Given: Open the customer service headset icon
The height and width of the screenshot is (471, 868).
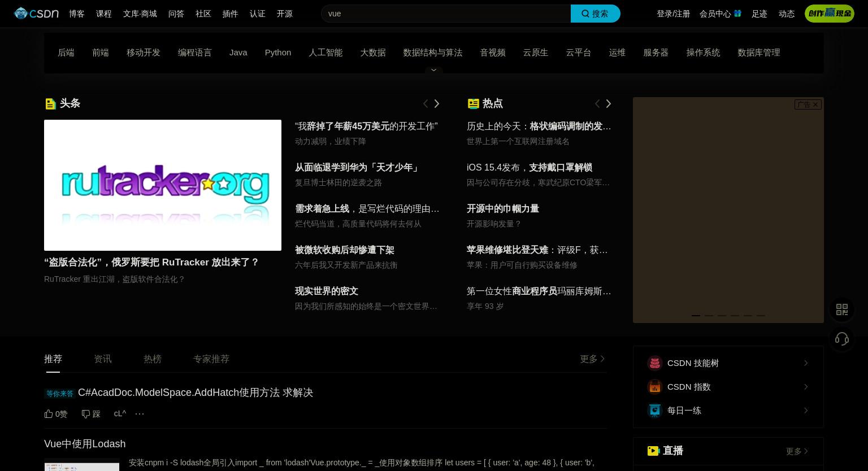Looking at the screenshot, I should tap(842, 339).
